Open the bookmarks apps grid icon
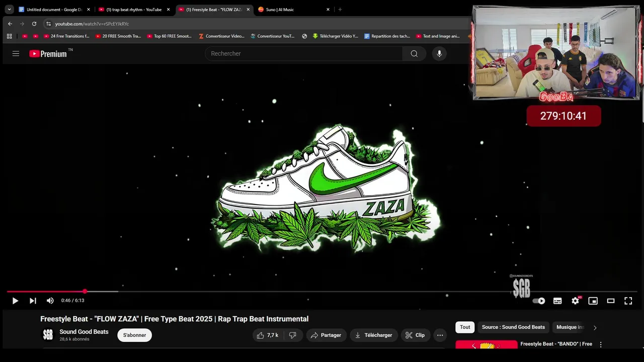The width and height of the screenshot is (644, 362). pos(9,36)
